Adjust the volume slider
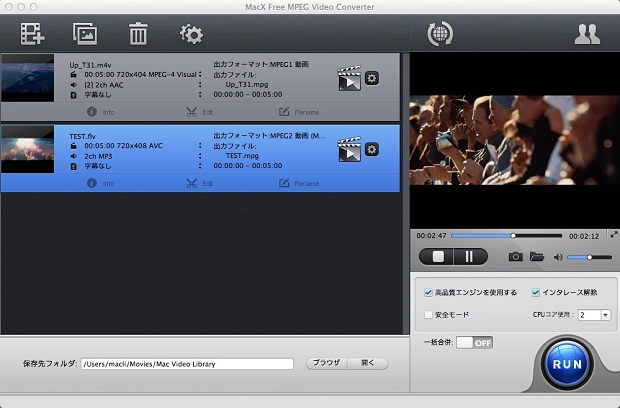Image resolution: width=620 pixels, height=408 pixels. pyautogui.click(x=589, y=257)
